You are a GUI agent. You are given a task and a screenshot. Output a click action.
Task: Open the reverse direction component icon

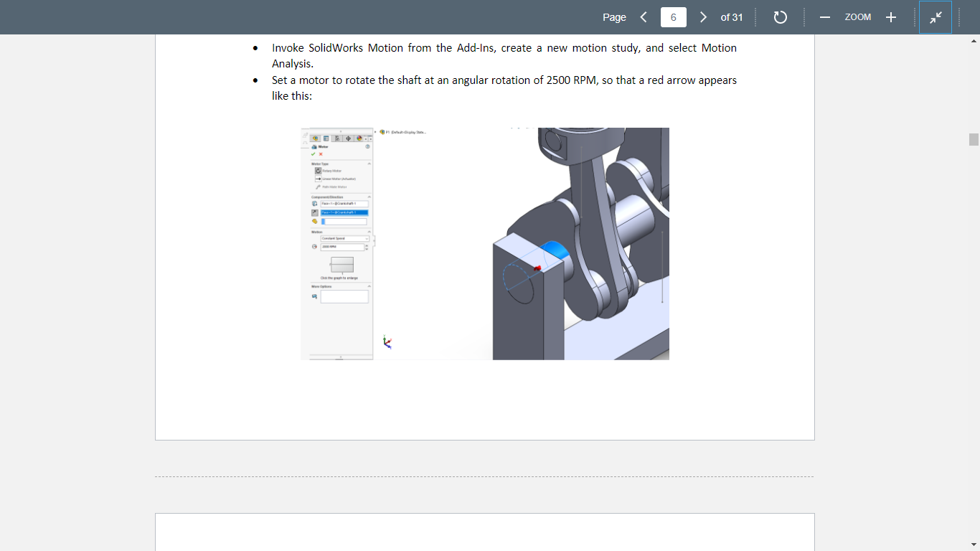314,212
